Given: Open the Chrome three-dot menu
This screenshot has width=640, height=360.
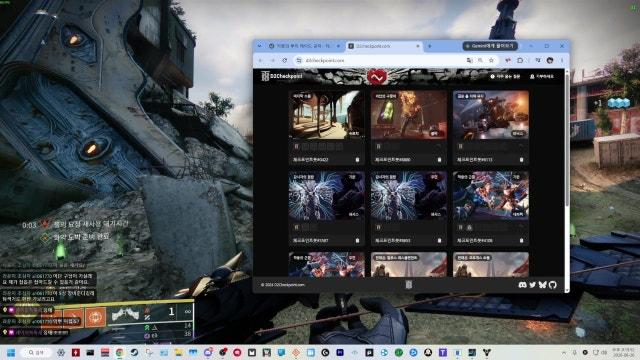Looking at the screenshot, I should tap(562, 60).
